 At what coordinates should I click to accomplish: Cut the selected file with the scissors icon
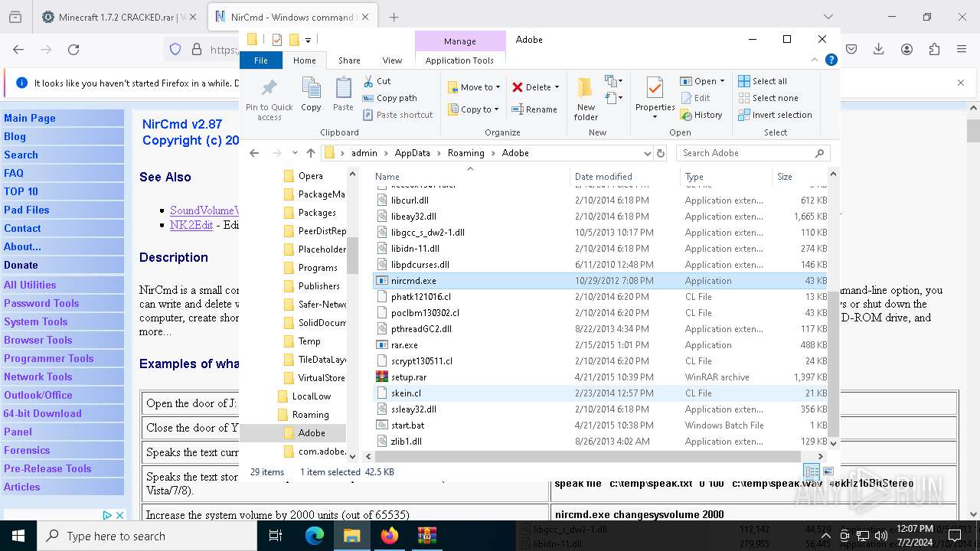[x=369, y=81]
